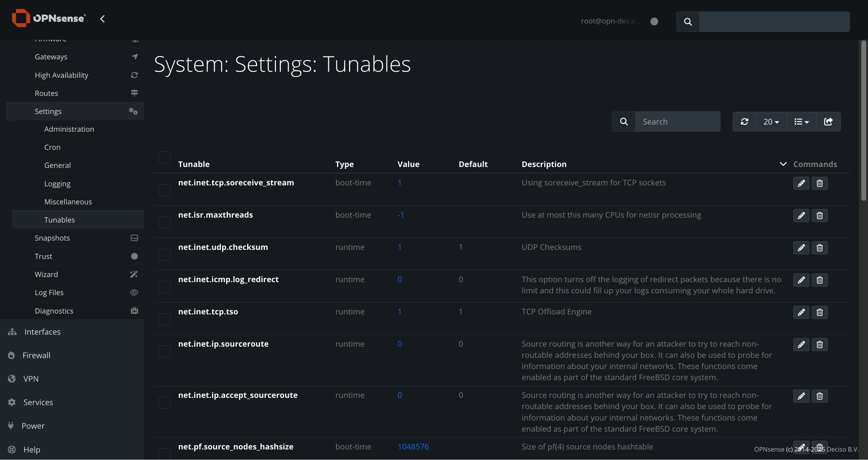The image size is (868, 460).
Task: Go to Firewall in the sidebar
Action: coord(36,355)
